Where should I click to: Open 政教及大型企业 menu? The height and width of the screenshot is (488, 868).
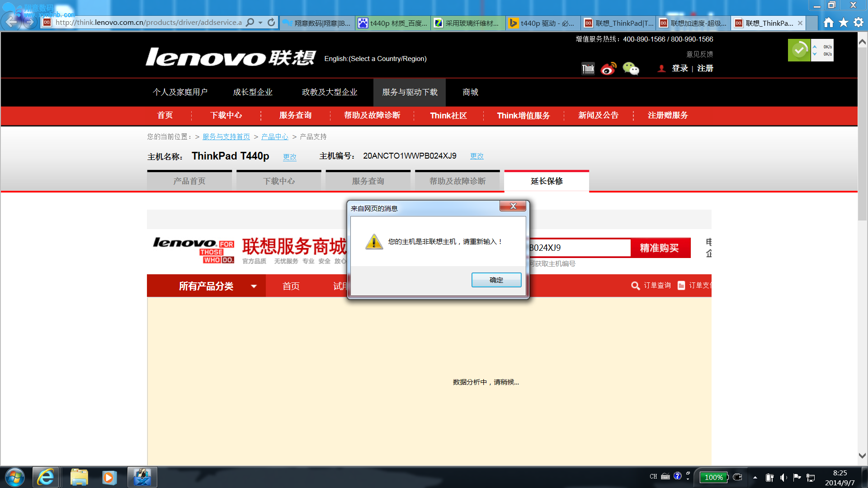point(330,92)
